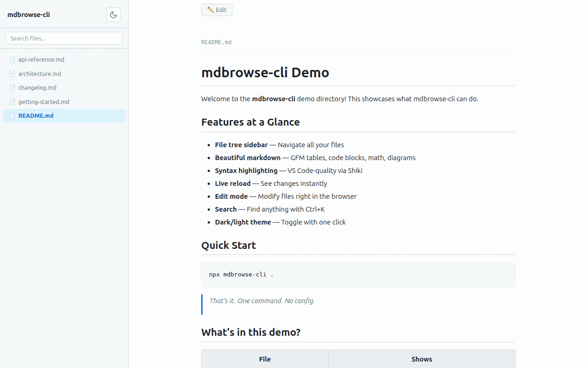Click the file icon beside architecture.md

(x=12, y=74)
